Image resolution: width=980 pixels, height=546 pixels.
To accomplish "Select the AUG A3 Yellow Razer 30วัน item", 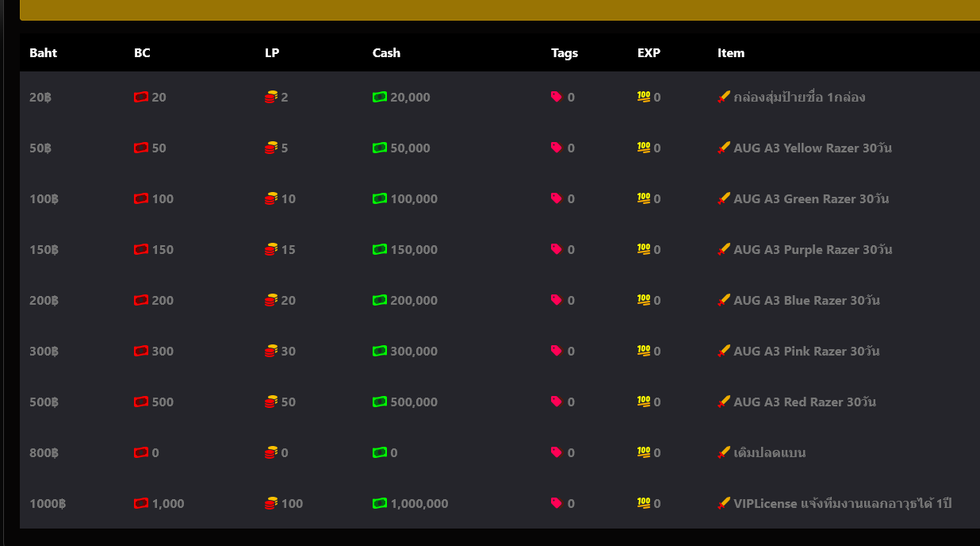I will tap(813, 148).
